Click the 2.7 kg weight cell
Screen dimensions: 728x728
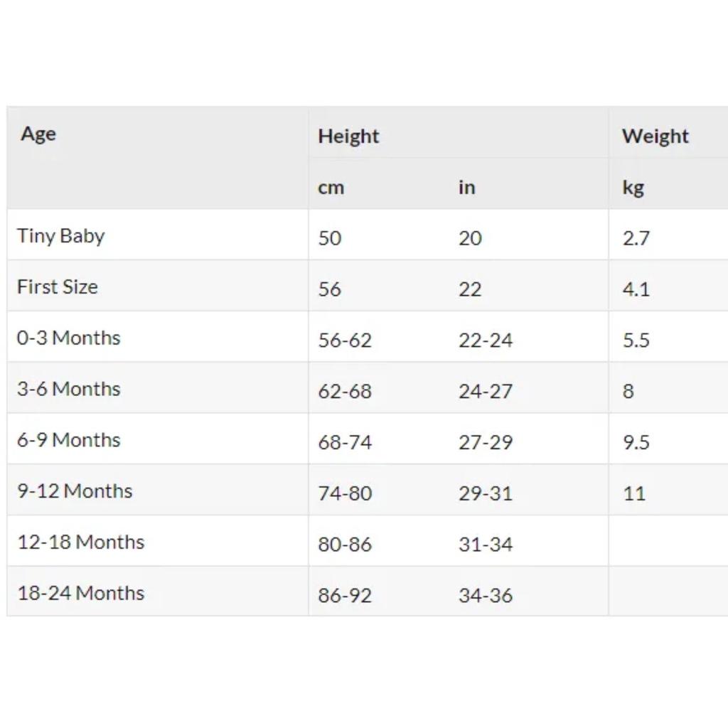636,238
